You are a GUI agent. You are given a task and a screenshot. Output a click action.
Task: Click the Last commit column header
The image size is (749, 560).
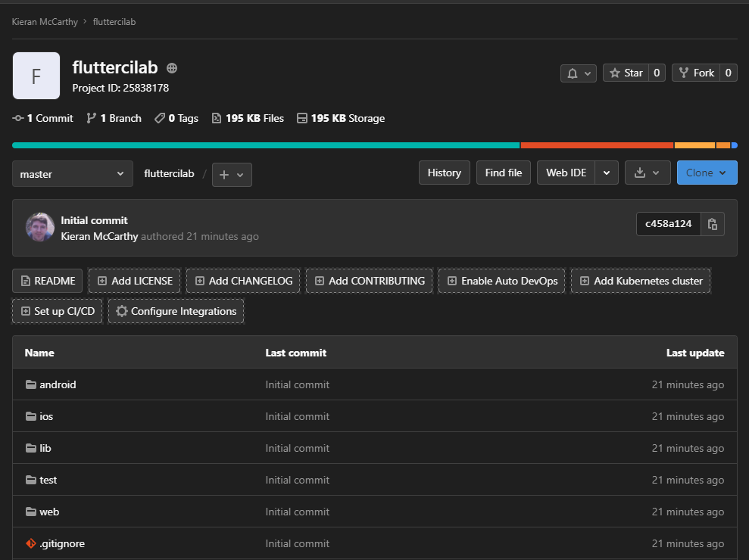point(296,353)
